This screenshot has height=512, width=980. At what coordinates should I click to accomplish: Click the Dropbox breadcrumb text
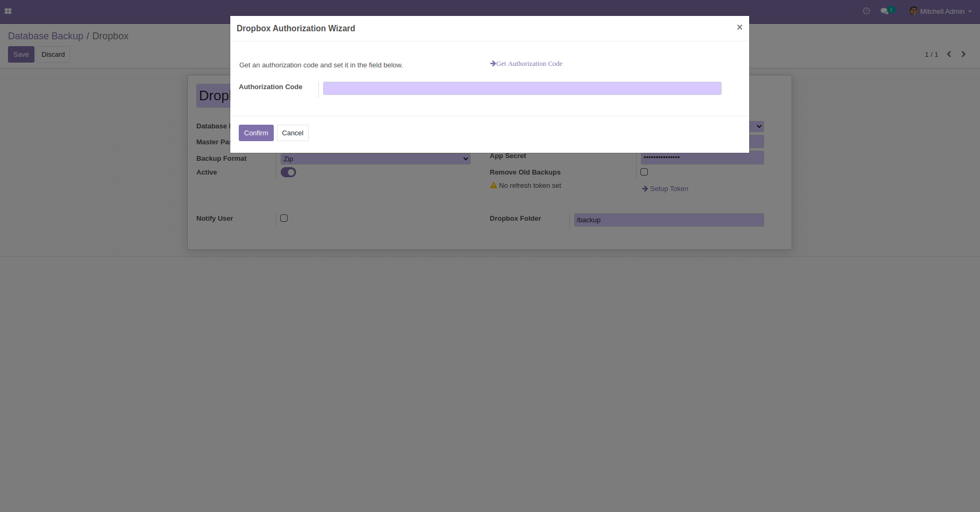[x=110, y=36]
